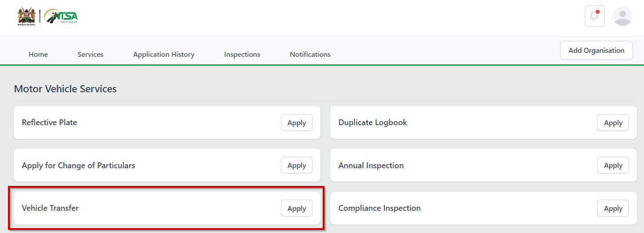This screenshot has width=644, height=233.
Task: Click the Compliance Inspection card title
Action: pos(379,208)
